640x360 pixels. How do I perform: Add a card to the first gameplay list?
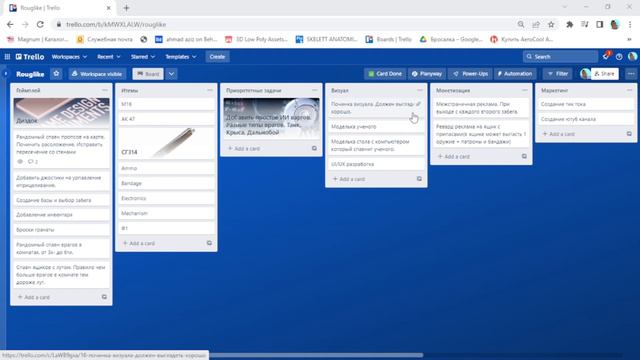click(x=34, y=297)
